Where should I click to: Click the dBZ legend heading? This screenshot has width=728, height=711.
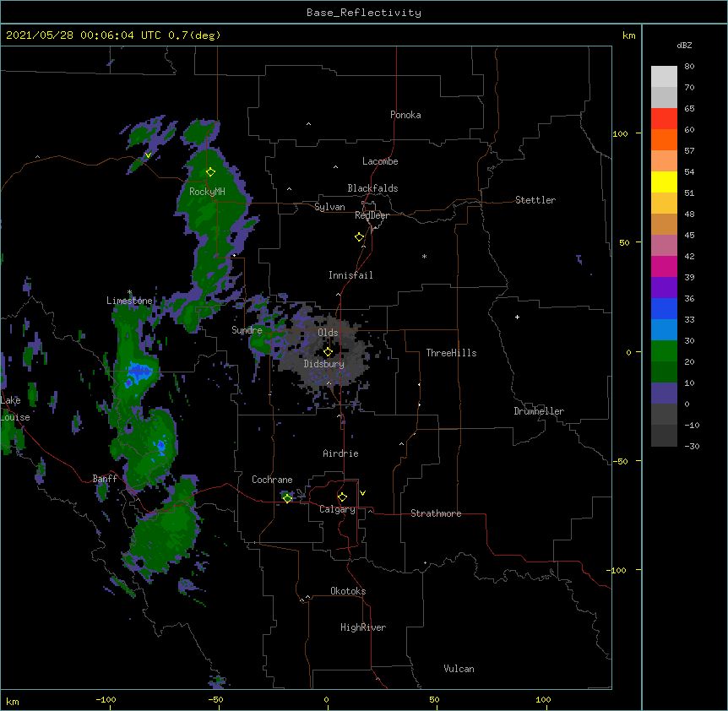pos(684,46)
